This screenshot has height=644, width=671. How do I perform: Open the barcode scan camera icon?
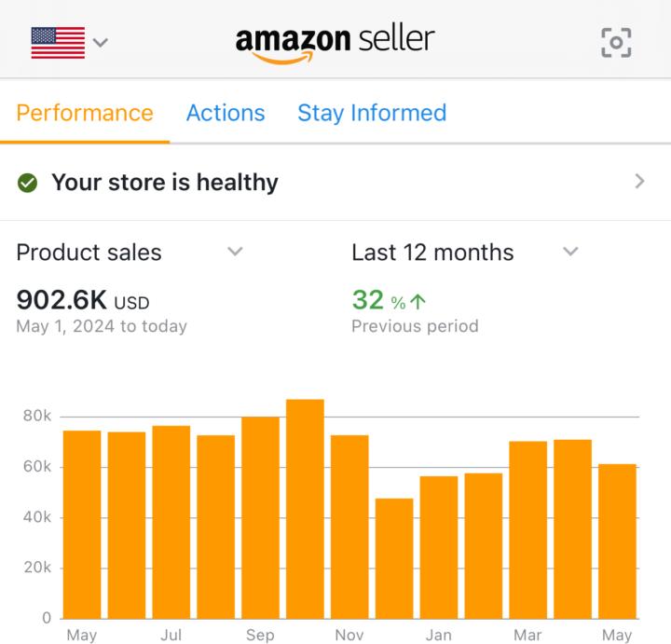[x=616, y=42]
